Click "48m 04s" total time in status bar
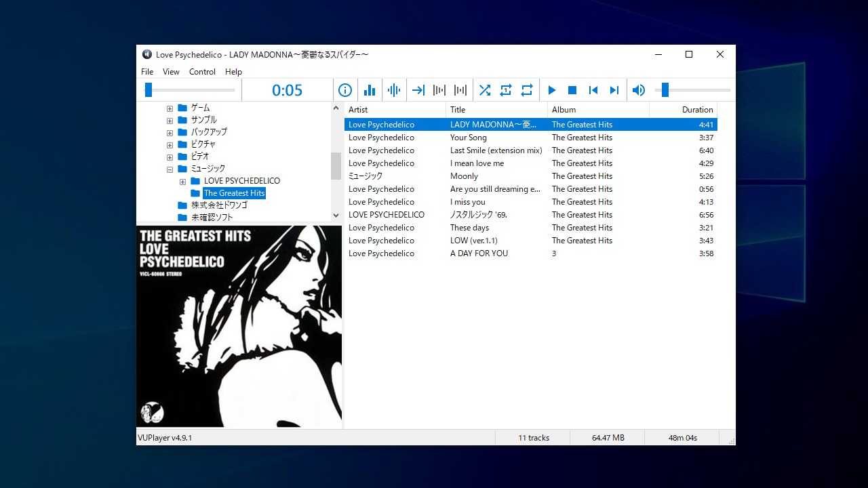Viewport: 868px width, 488px height. tap(683, 438)
